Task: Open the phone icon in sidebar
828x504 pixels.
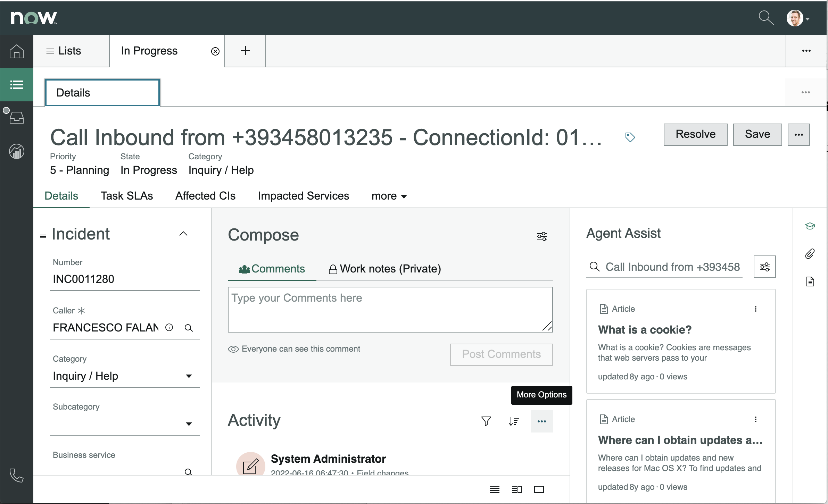Action: [16, 476]
